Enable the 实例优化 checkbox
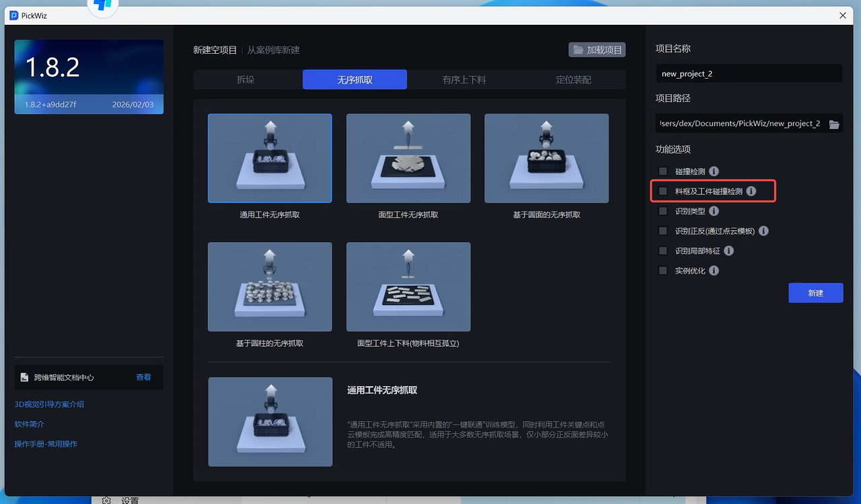This screenshot has height=504, width=861. (663, 270)
